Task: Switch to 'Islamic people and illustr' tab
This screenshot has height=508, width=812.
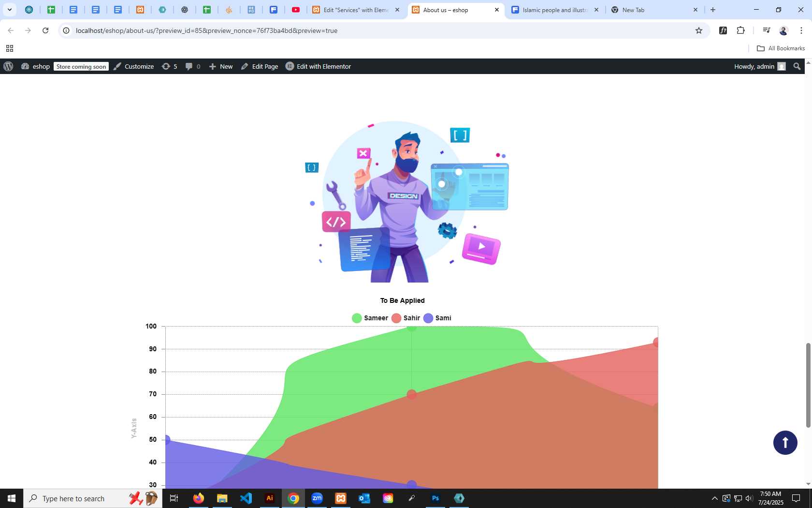Action: tap(554, 10)
